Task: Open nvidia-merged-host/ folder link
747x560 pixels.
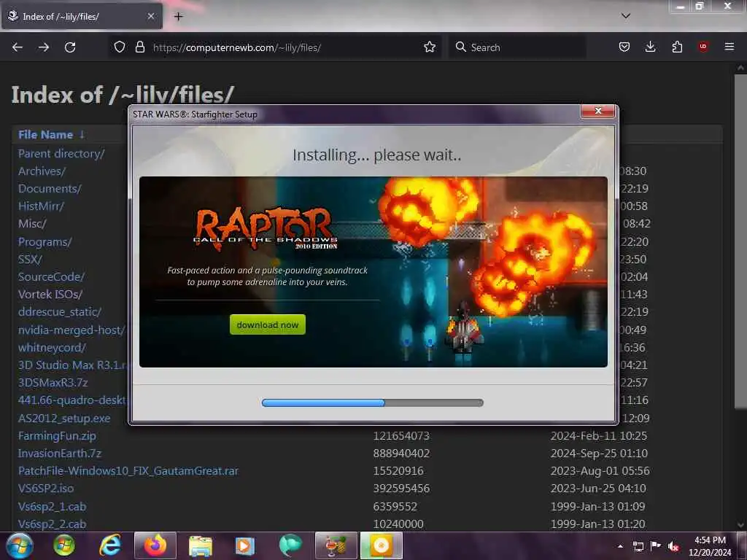Action: [x=71, y=330]
